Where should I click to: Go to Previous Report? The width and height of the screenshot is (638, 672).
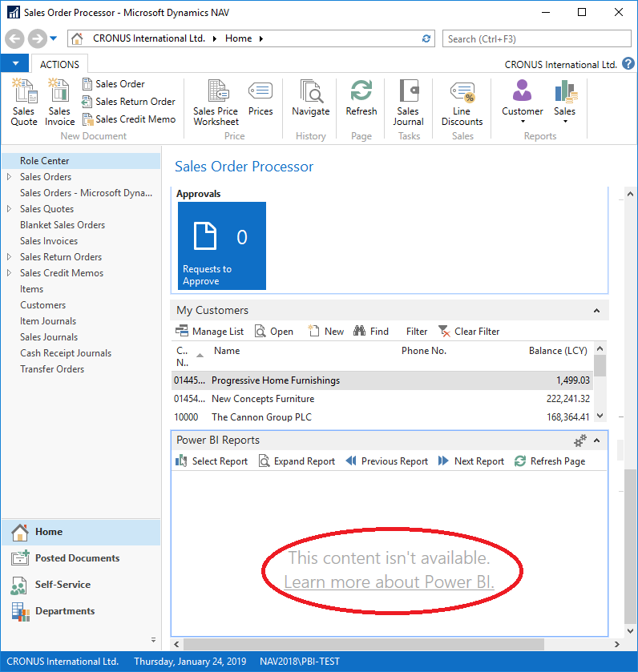(387, 461)
